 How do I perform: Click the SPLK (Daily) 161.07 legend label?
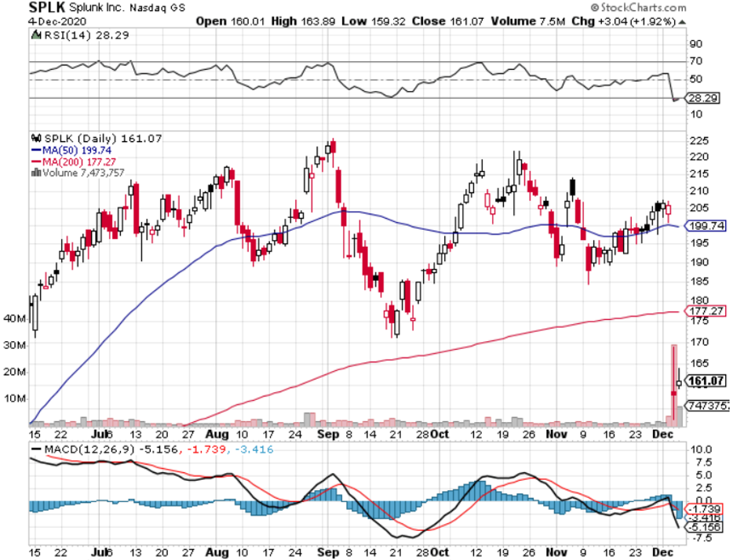[x=103, y=138]
